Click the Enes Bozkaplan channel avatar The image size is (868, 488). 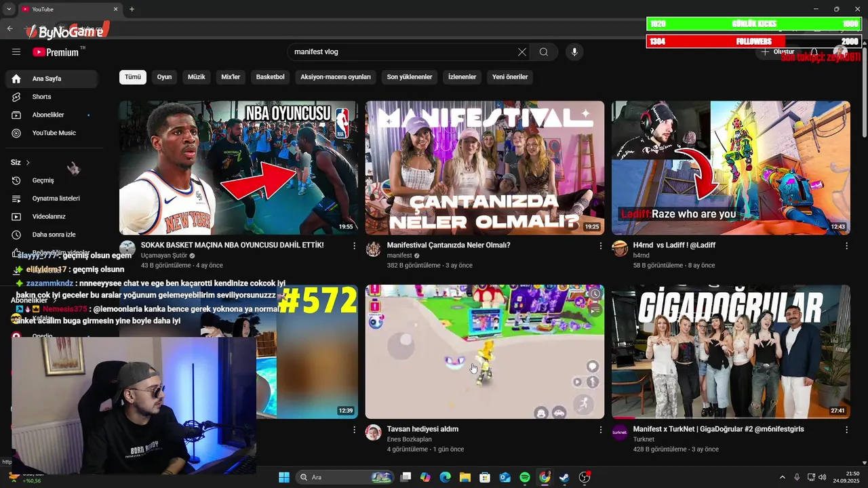pyautogui.click(x=374, y=432)
